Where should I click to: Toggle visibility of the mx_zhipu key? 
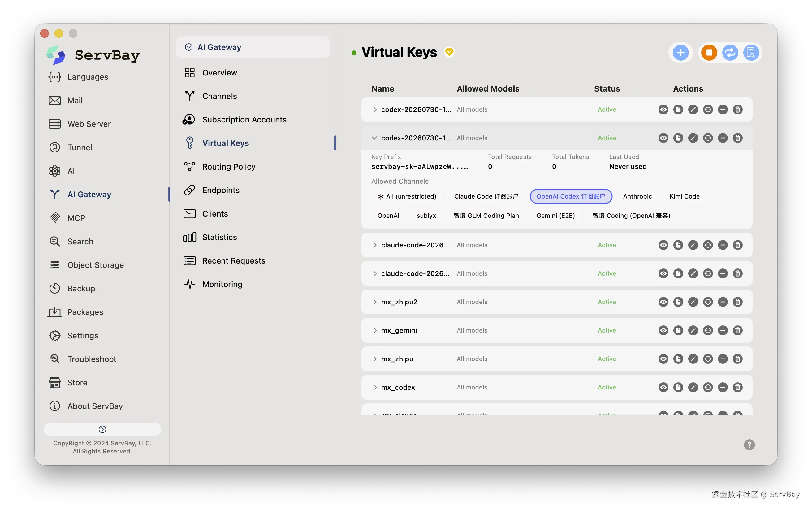pyautogui.click(x=663, y=359)
